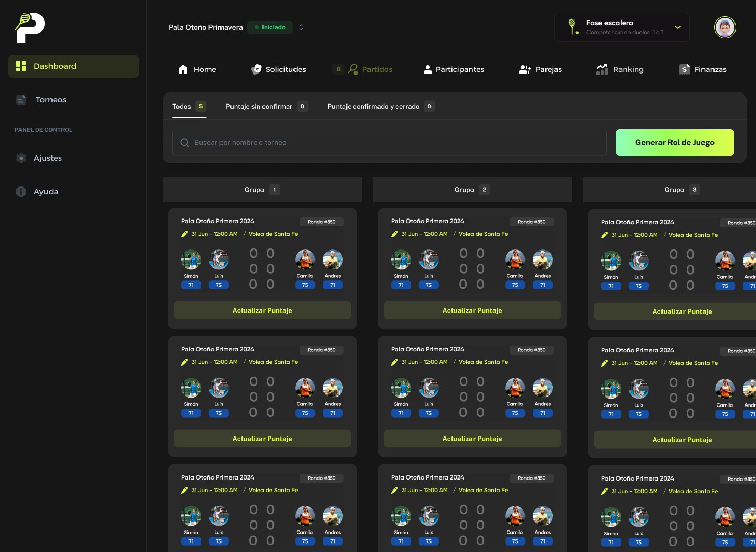Click the Solicitudes icon
This screenshot has height=552, width=756.
click(257, 69)
